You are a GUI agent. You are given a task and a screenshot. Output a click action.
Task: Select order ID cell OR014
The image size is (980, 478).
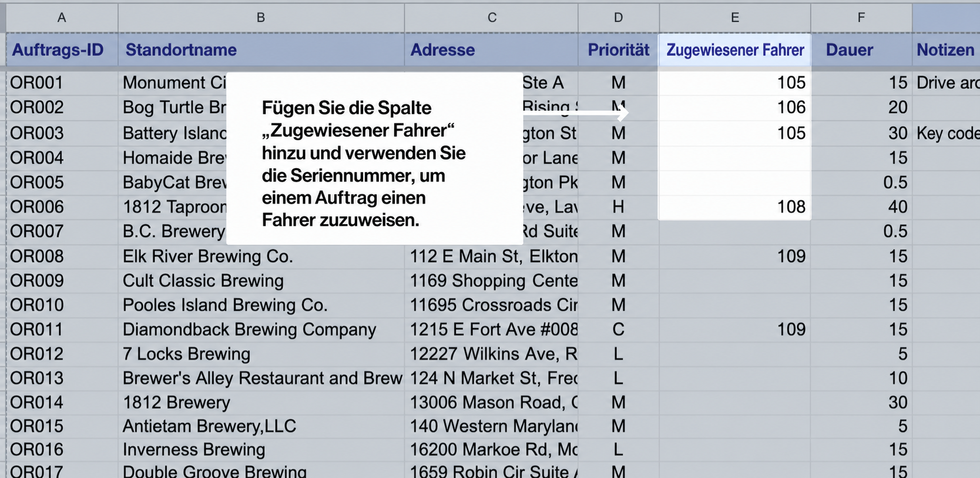point(62,403)
